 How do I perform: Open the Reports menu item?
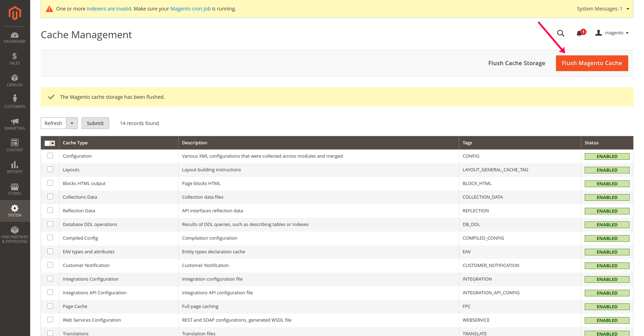tap(15, 167)
